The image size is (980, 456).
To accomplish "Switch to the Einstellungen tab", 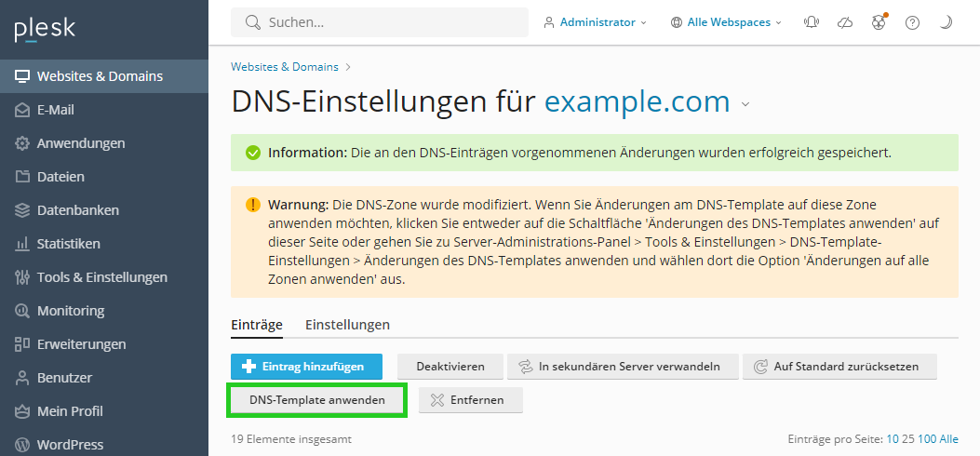I will click(347, 325).
